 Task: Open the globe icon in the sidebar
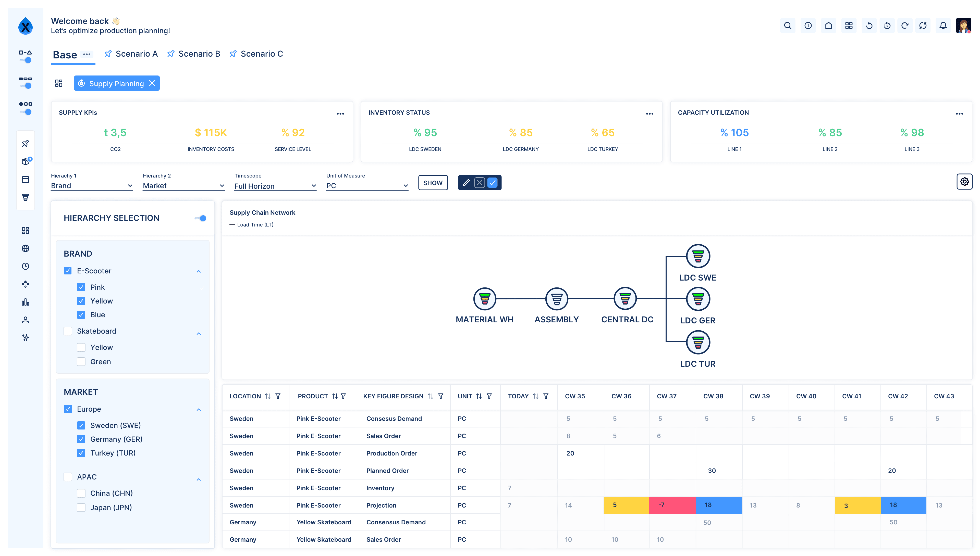(x=26, y=249)
